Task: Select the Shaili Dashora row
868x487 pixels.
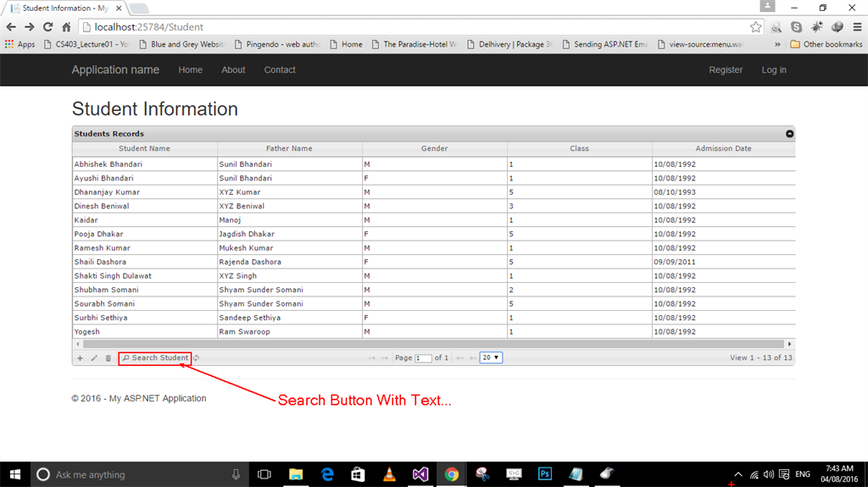Action: pyautogui.click(x=433, y=262)
